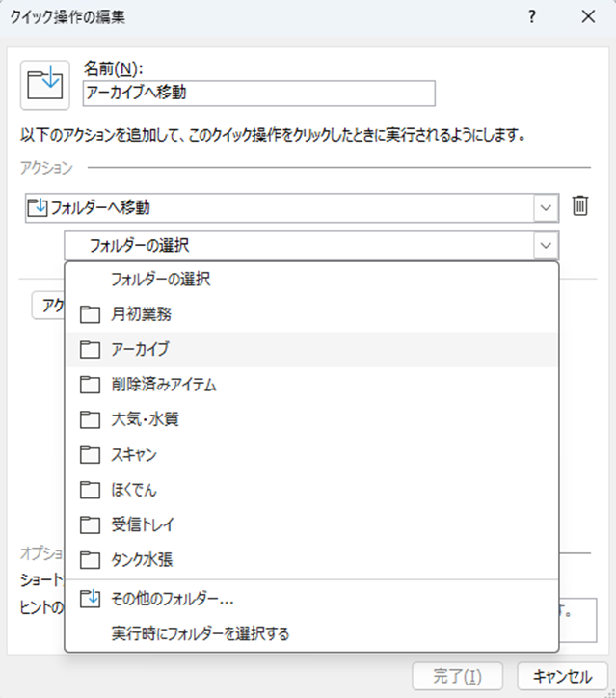This screenshot has width=616, height=698.
Task: Click into the 名前 text field
Action: [259, 93]
